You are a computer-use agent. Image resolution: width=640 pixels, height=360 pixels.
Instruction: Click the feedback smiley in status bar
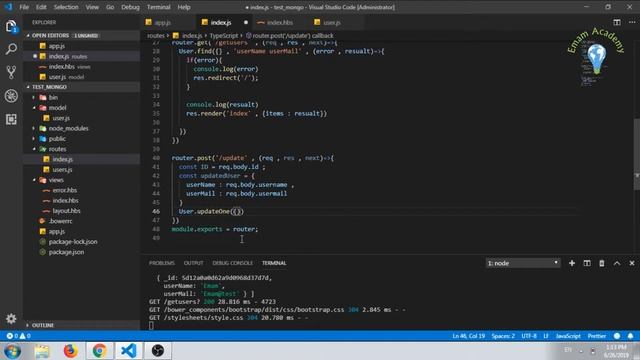(x=617, y=336)
